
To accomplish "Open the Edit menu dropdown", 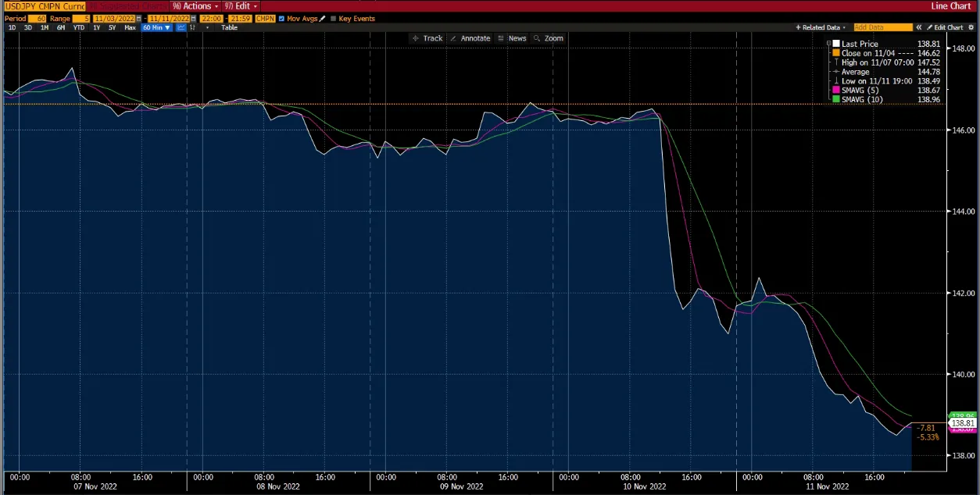I will 242,5.
